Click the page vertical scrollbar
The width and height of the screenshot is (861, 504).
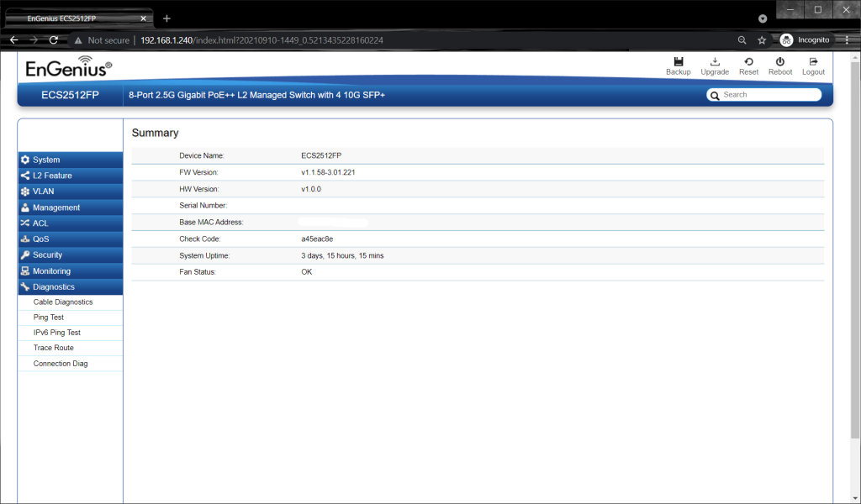coord(855,249)
